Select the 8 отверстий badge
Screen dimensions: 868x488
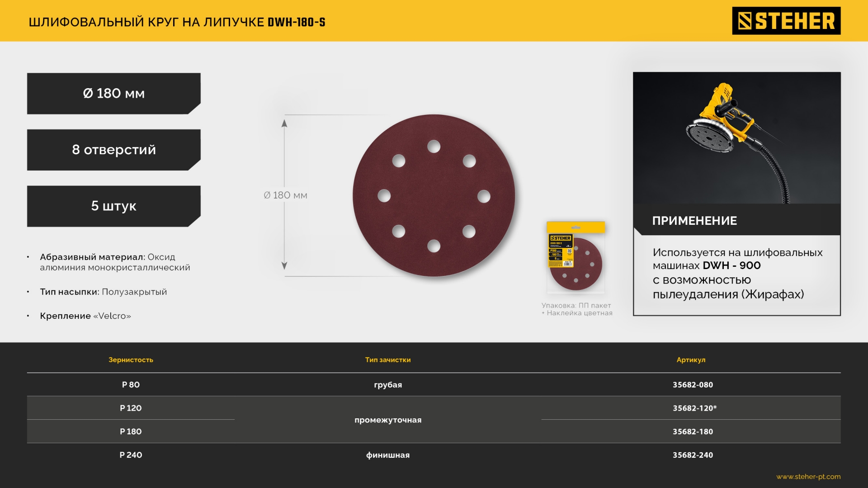point(113,150)
